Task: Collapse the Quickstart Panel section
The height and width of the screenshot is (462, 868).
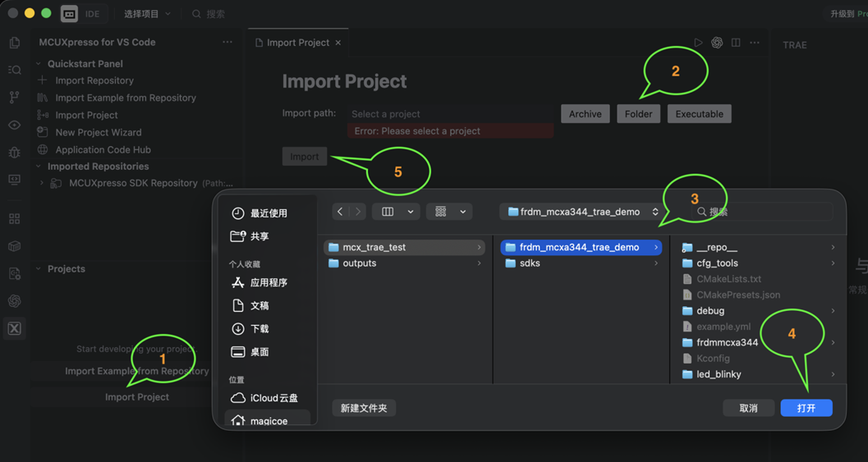Action: [x=39, y=64]
